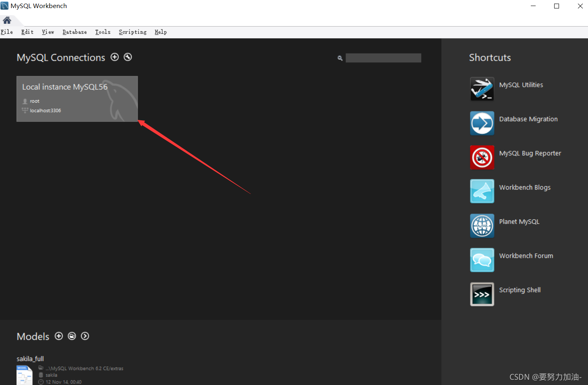The image size is (588, 385).
Task: Open Workbench Blogs label
Action: (x=525, y=187)
